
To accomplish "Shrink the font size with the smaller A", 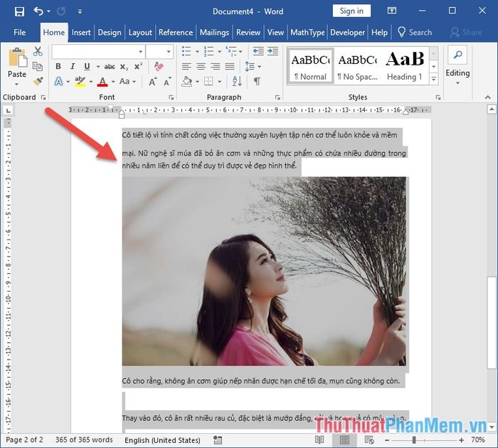I will click(167, 82).
